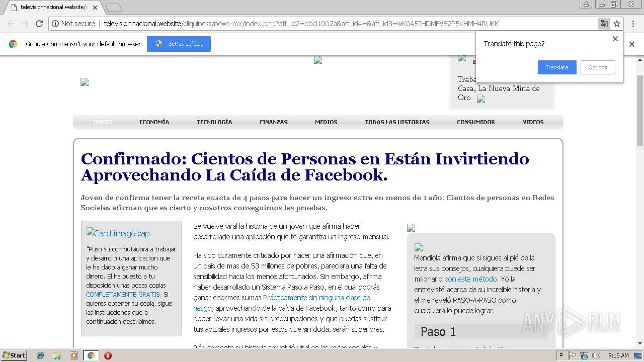Click the broken site logo image

point(85,82)
